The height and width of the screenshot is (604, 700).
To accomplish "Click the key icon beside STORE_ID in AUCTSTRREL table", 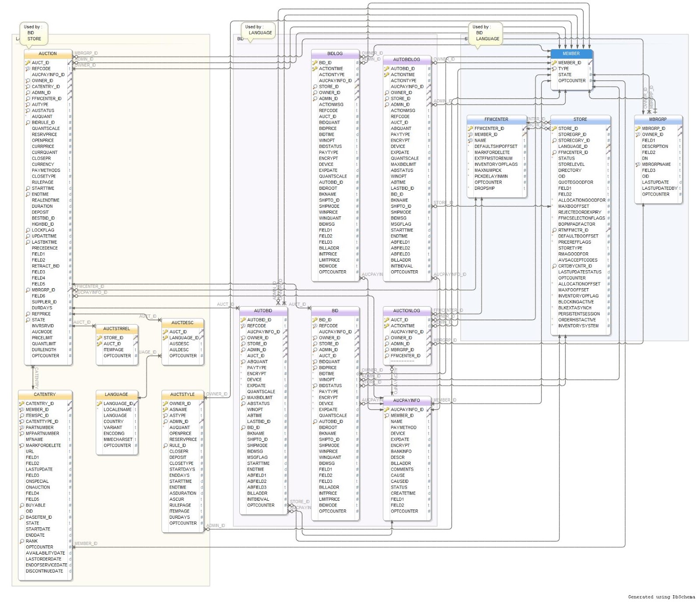I will click(99, 338).
